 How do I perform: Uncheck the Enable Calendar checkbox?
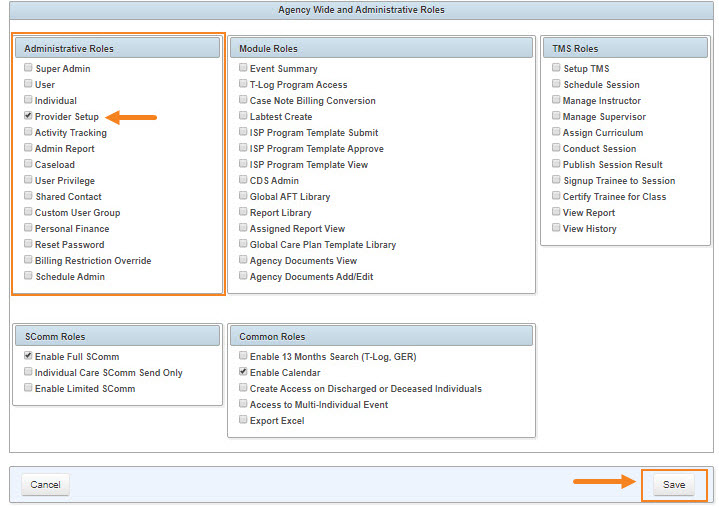click(x=243, y=373)
